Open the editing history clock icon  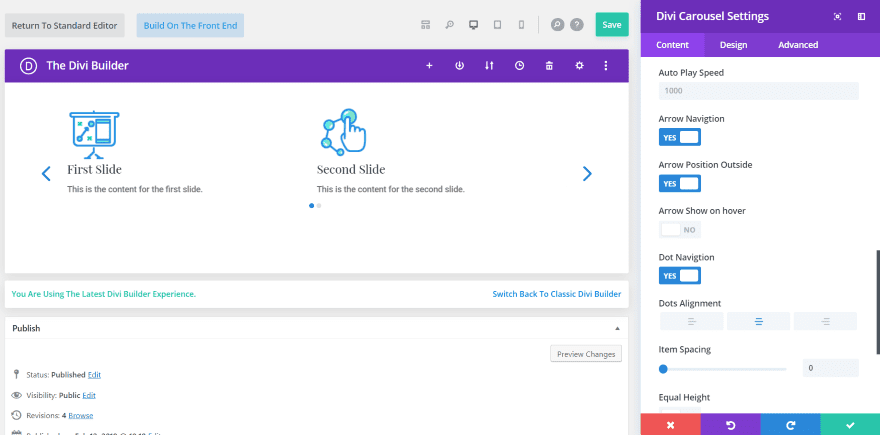coord(519,66)
